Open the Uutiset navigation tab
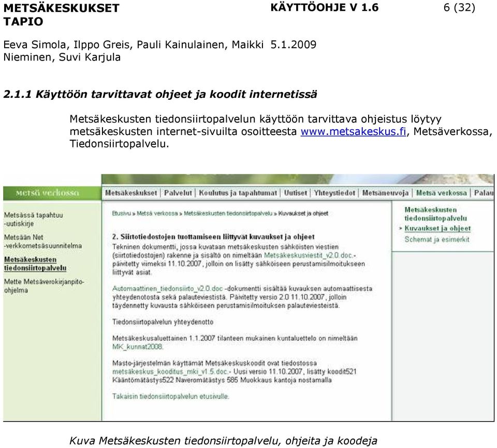 [x=296, y=192]
